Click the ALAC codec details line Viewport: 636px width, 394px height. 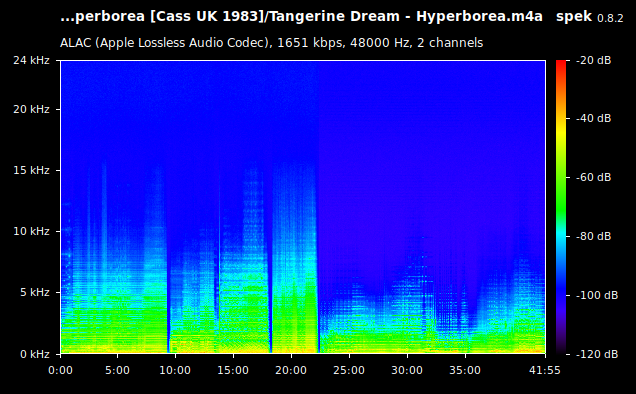(x=271, y=43)
